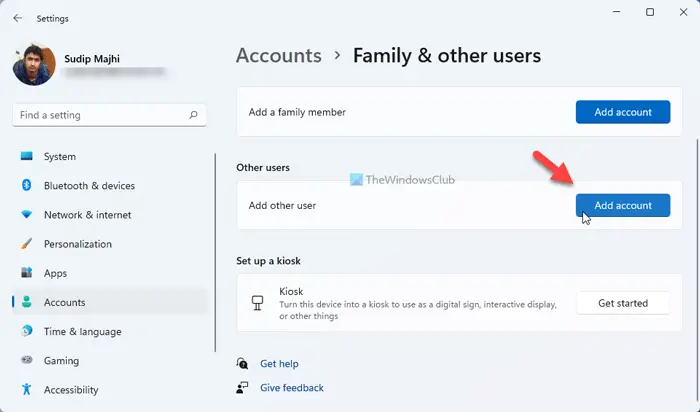Add account for a family member
This screenshot has width=700, height=412.
(x=623, y=112)
